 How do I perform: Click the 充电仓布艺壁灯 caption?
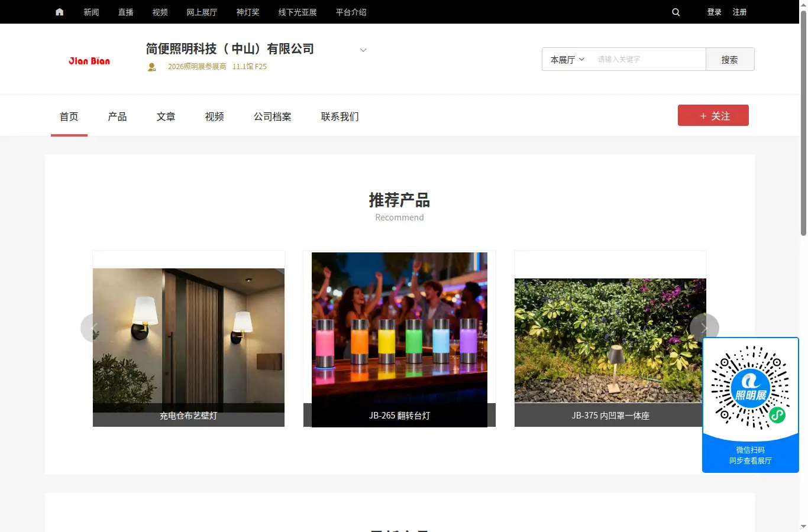point(189,416)
